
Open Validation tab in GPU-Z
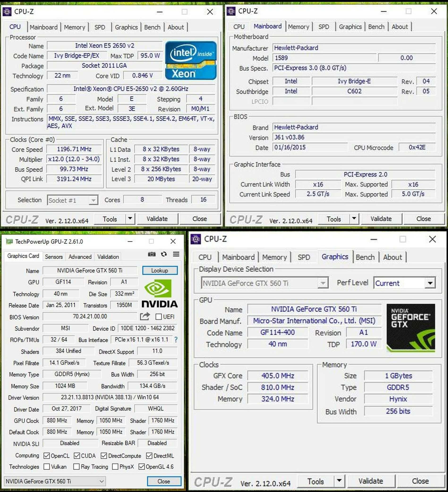tap(108, 257)
